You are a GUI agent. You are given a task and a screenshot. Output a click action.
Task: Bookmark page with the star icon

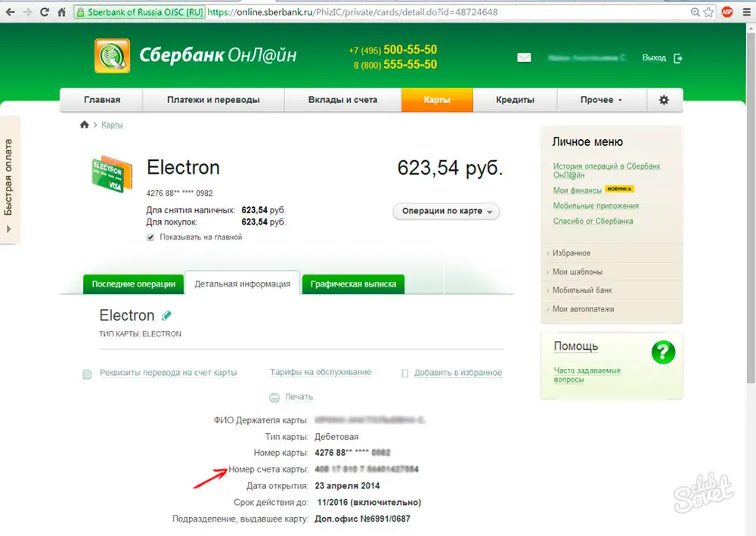tap(708, 12)
